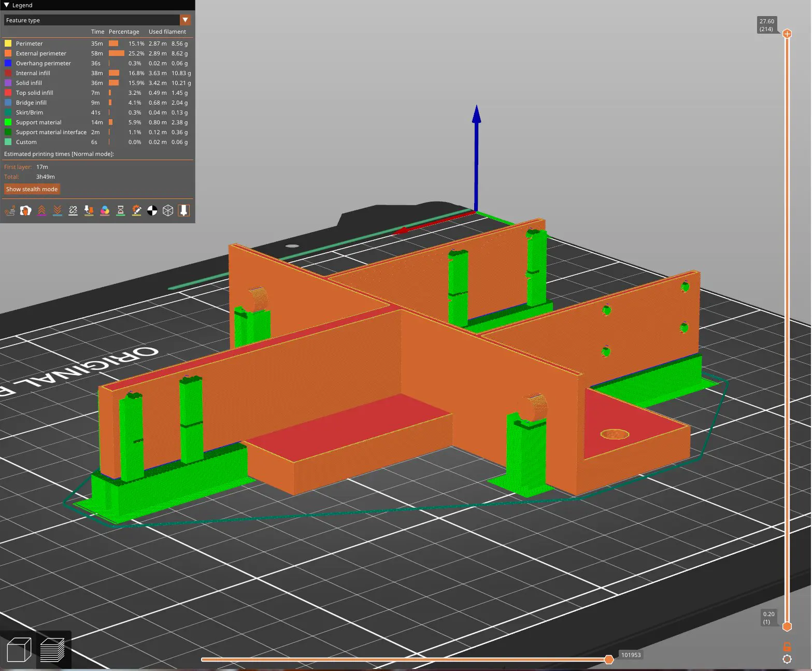Click Show stealth mode button
812x671 pixels.
coord(32,189)
